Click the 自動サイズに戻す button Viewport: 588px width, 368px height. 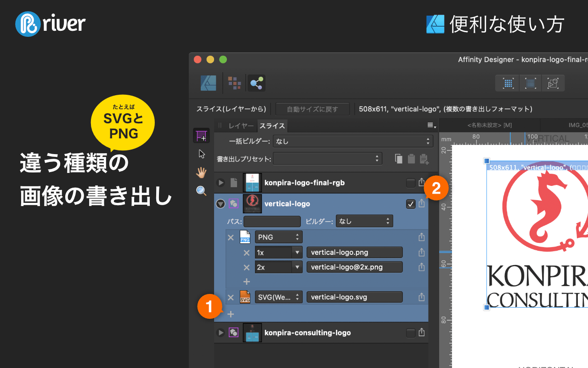pos(312,109)
